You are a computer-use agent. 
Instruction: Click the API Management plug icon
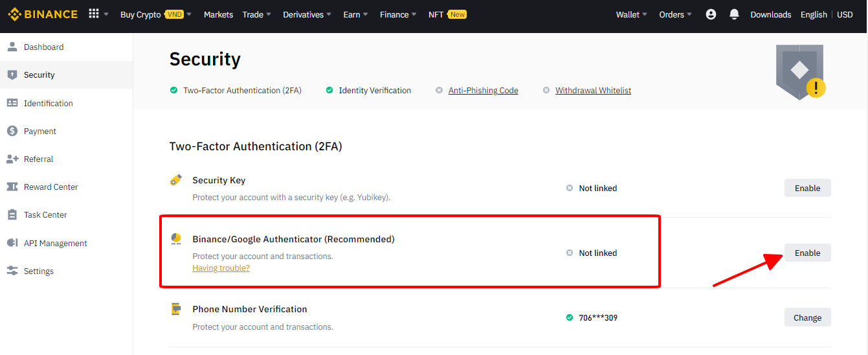click(x=12, y=243)
